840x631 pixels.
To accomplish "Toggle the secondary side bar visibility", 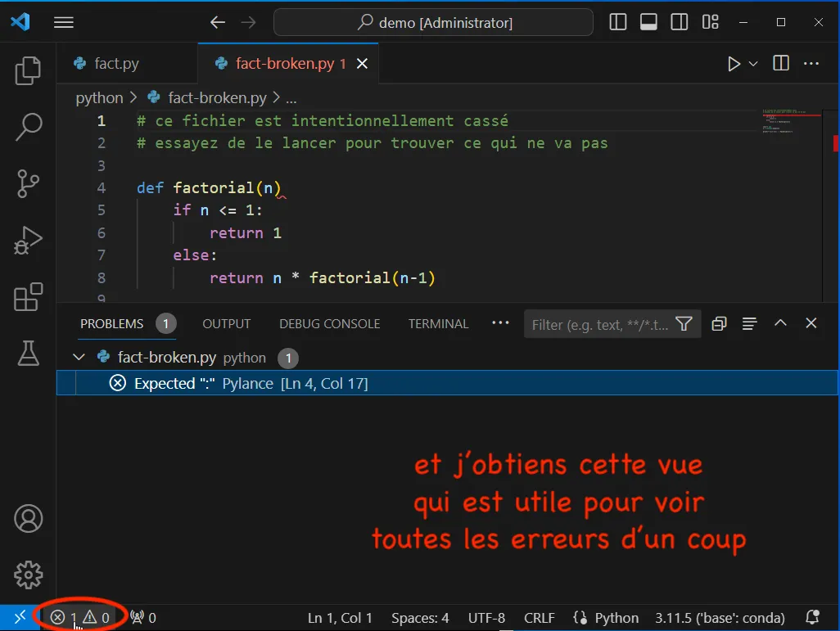I will 679,22.
